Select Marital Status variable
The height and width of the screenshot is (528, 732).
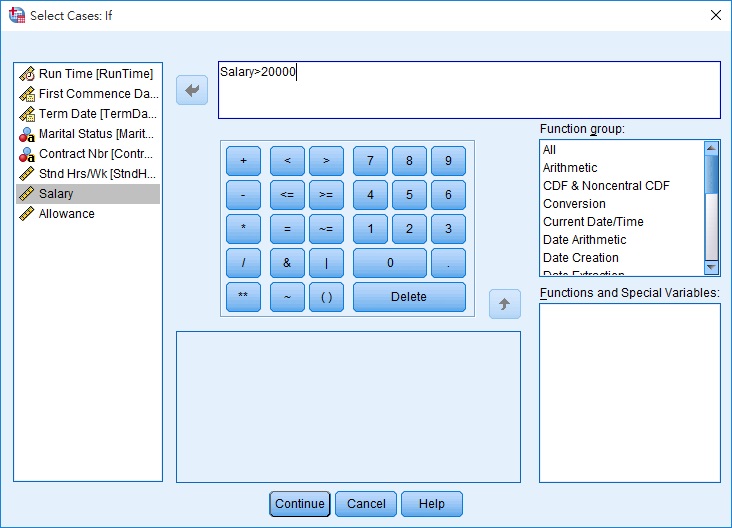[x=88, y=134]
